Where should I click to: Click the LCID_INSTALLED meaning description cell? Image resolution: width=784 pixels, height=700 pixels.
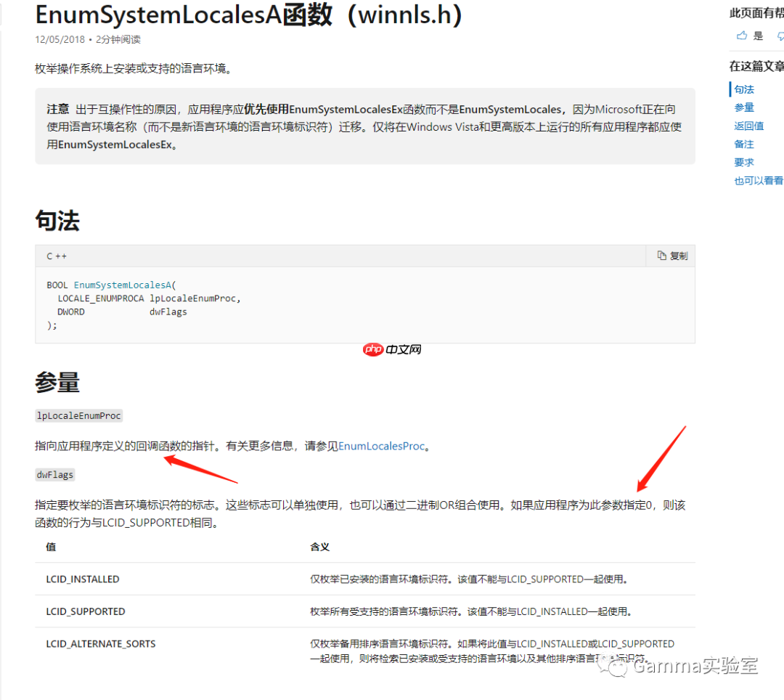click(468, 579)
